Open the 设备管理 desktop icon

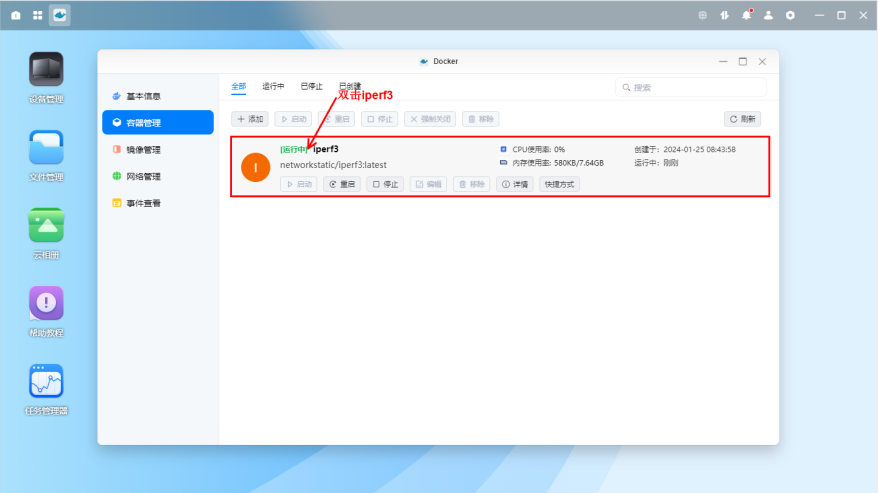(x=46, y=69)
